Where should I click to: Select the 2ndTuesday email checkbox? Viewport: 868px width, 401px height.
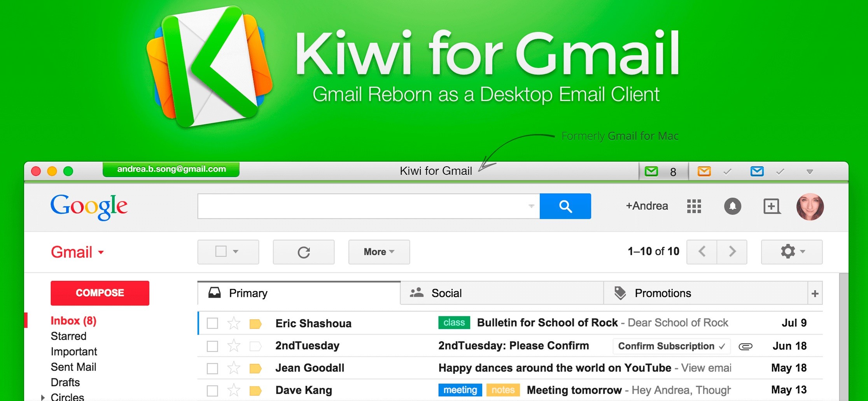pos(212,346)
